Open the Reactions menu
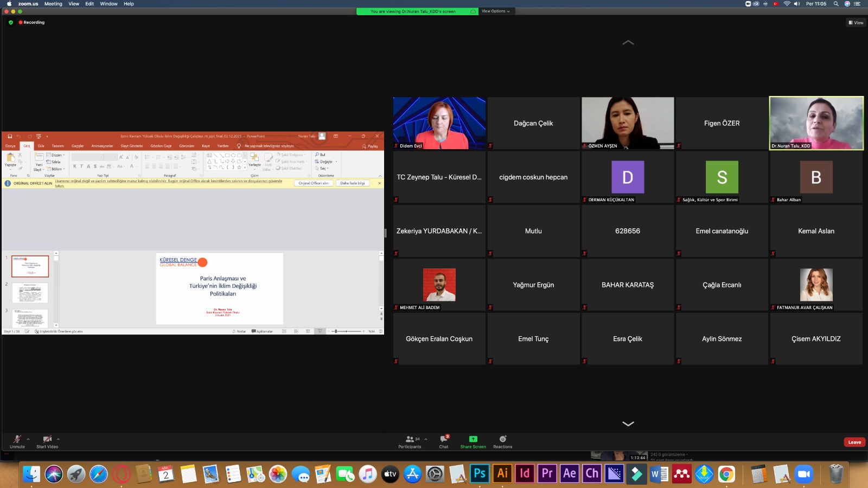 click(x=502, y=442)
